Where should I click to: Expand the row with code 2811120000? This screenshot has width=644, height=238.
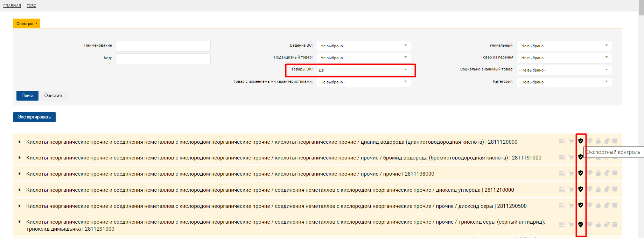[20, 142]
